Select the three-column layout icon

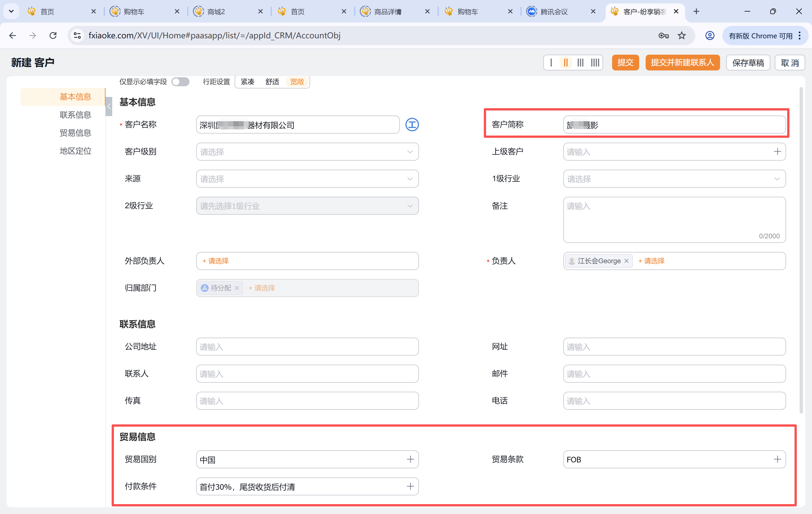(580, 63)
